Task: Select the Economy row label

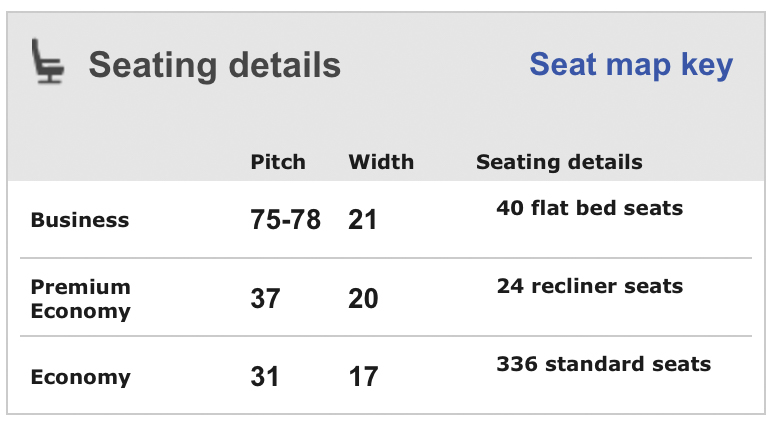Action: (81, 377)
